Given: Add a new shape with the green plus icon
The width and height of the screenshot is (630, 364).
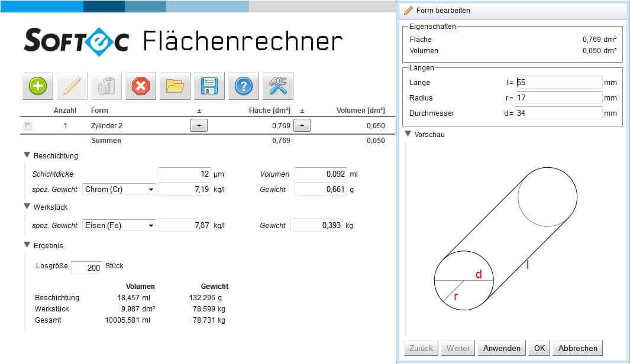Looking at the screenshot, I should [x=37, y=85].
